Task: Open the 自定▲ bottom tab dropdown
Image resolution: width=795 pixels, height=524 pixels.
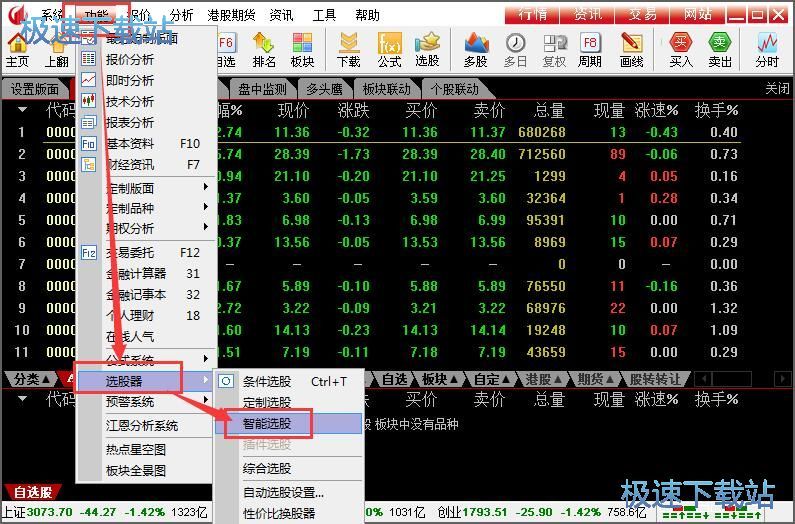Action: pyautogui.click(x=492, y=379)
